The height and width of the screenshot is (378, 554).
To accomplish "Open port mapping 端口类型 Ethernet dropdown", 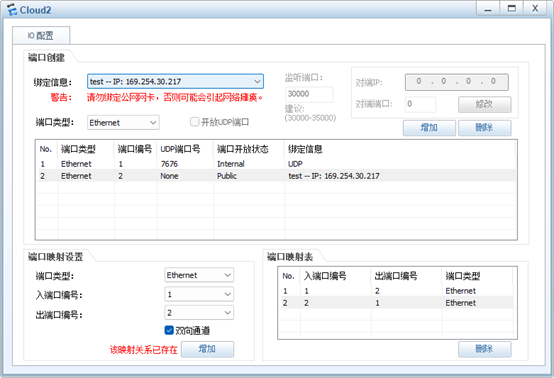I will (x=199, y=275).
